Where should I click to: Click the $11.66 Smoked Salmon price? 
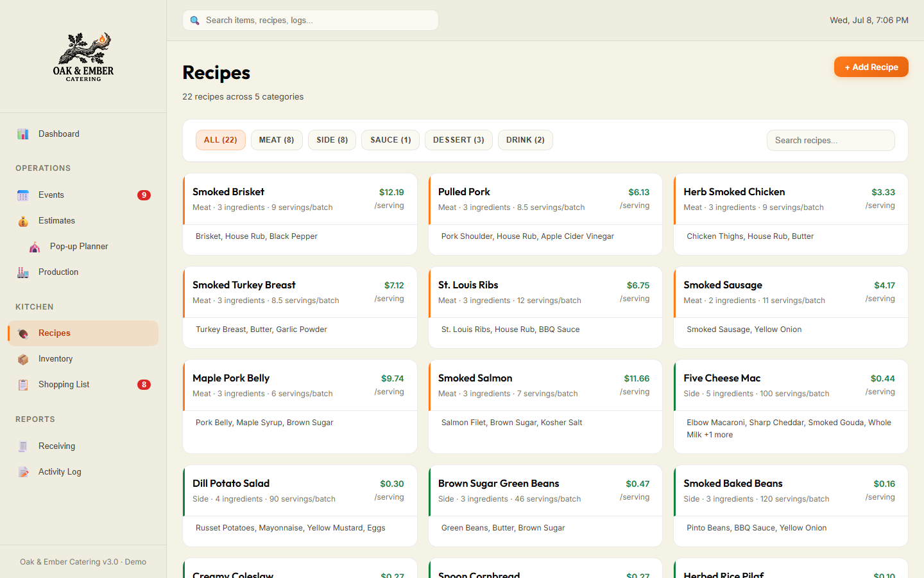[x=637, y=379]
